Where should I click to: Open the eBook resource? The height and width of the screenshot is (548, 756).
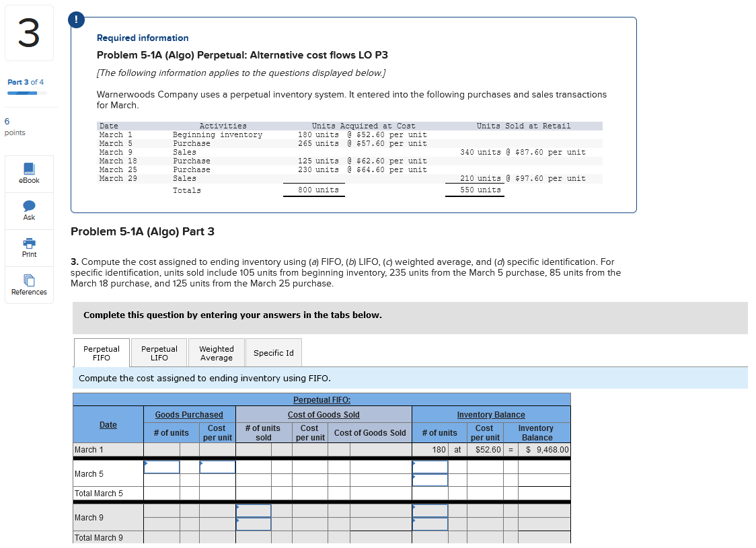[28, 173]
